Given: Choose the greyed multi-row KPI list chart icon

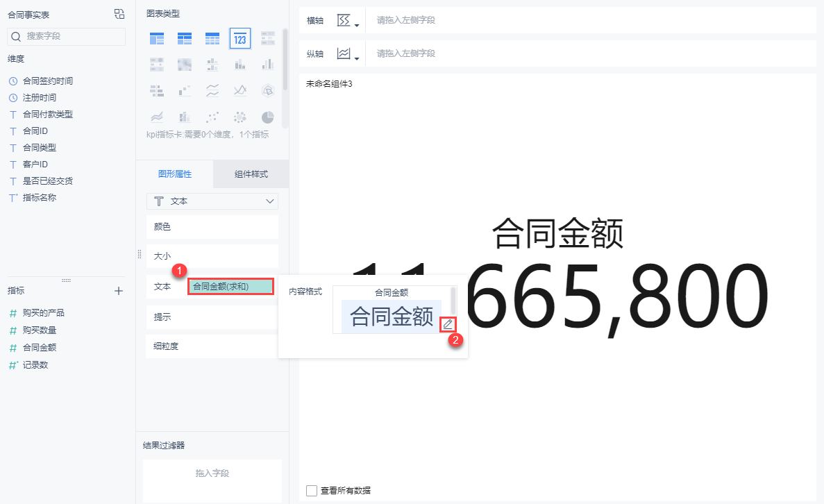Looking at the screenshot, I should [268, 38].
